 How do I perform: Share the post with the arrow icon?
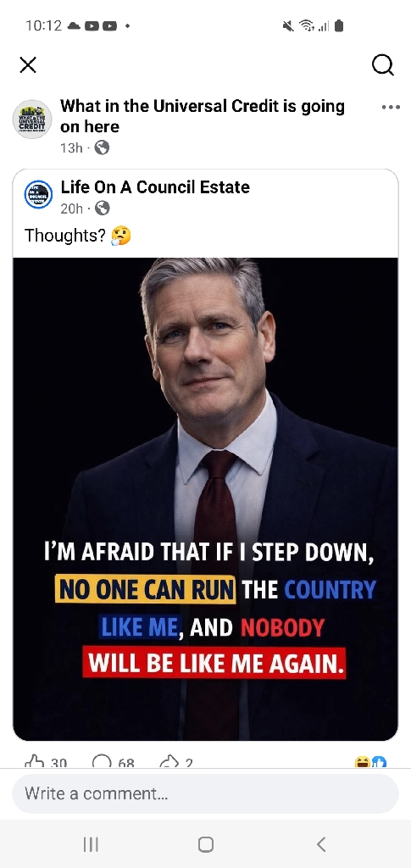tap(168, 762)
